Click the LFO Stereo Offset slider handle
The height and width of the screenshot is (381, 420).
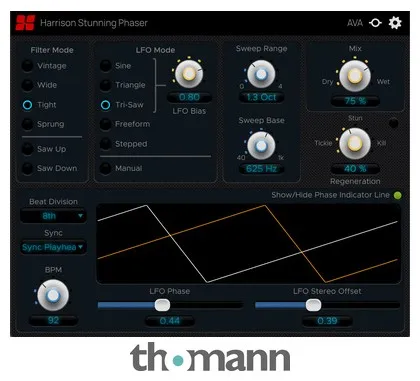point(313,305)
